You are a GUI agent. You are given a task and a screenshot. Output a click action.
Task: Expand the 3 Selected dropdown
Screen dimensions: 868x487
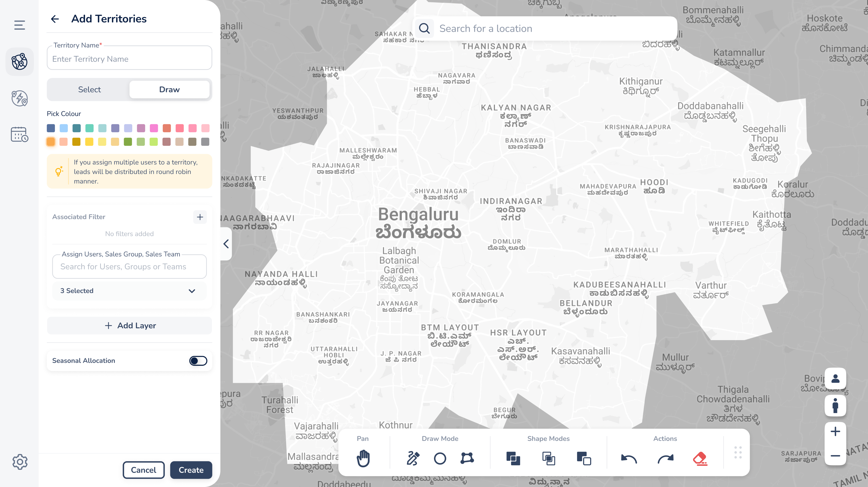pyautogui.click(x=192, y=291)
